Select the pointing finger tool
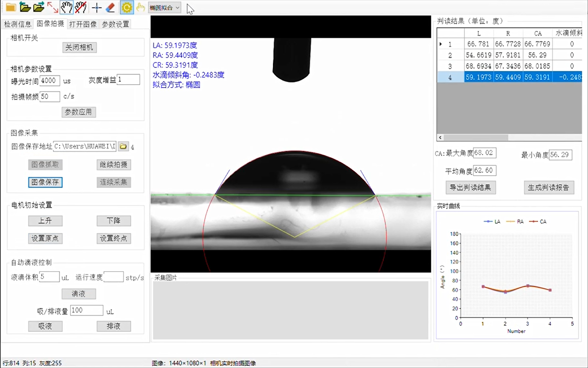588x368 pixels. [x=140, y=7]
